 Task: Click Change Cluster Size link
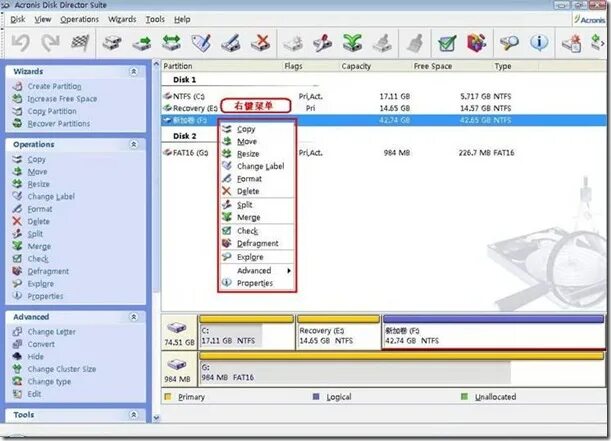(x=62, y=369)
